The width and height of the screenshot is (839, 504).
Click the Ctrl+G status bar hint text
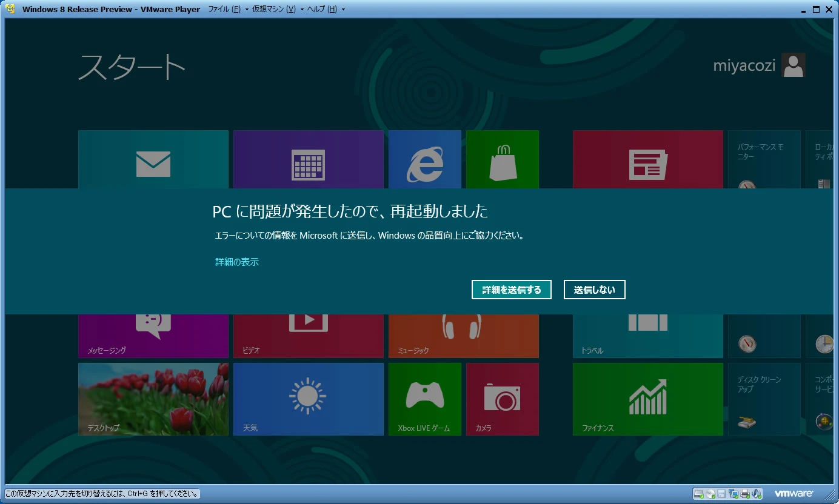102,494
